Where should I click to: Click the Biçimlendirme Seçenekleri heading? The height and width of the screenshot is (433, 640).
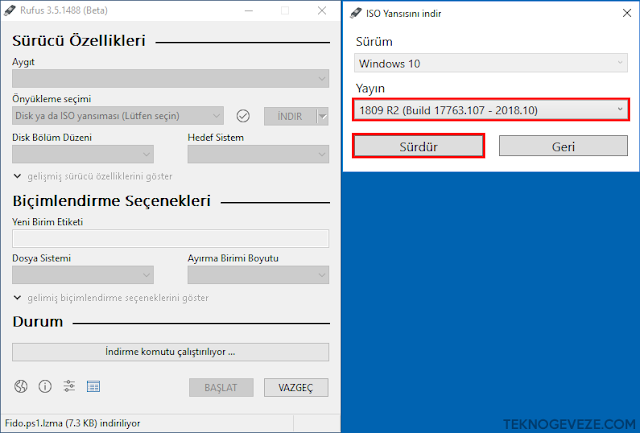point(111,201)
